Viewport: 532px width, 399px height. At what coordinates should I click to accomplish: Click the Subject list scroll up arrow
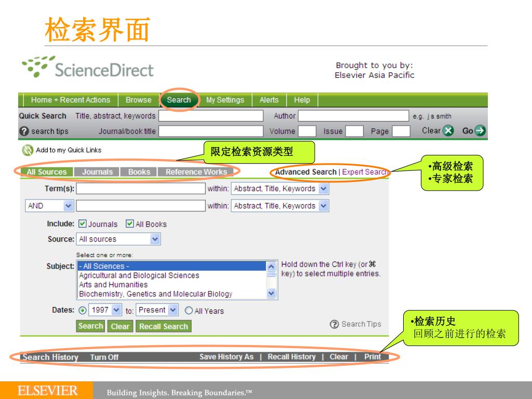[271, 266]
